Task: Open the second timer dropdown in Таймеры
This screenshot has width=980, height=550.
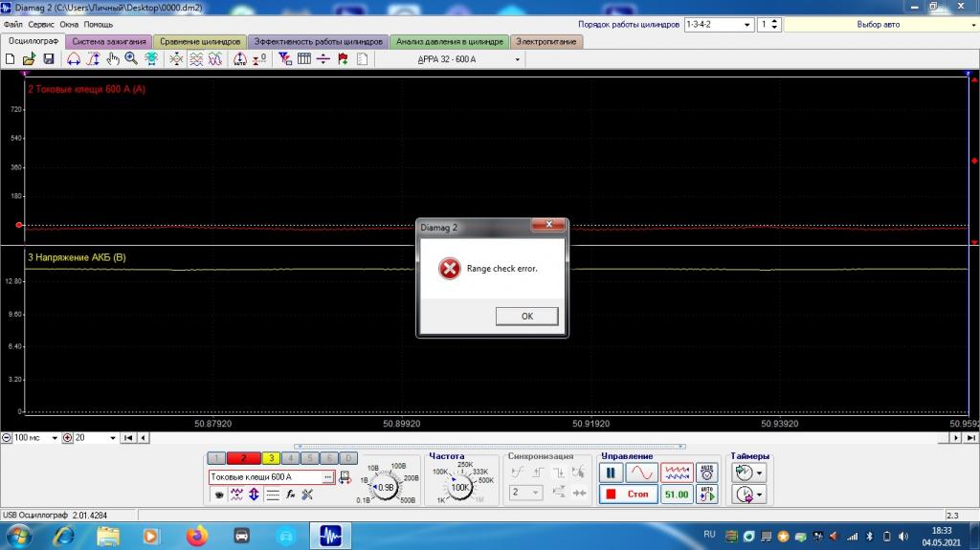Action: click(x=759, y=495)
